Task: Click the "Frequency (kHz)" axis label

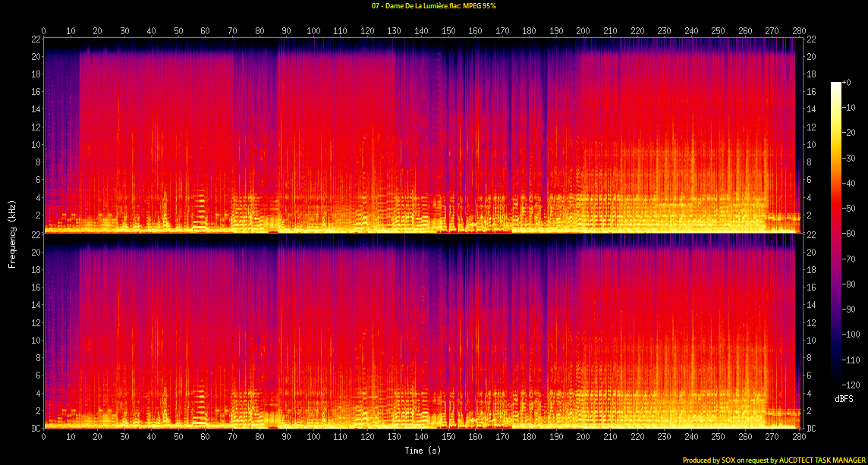Action: pos(12,232)
